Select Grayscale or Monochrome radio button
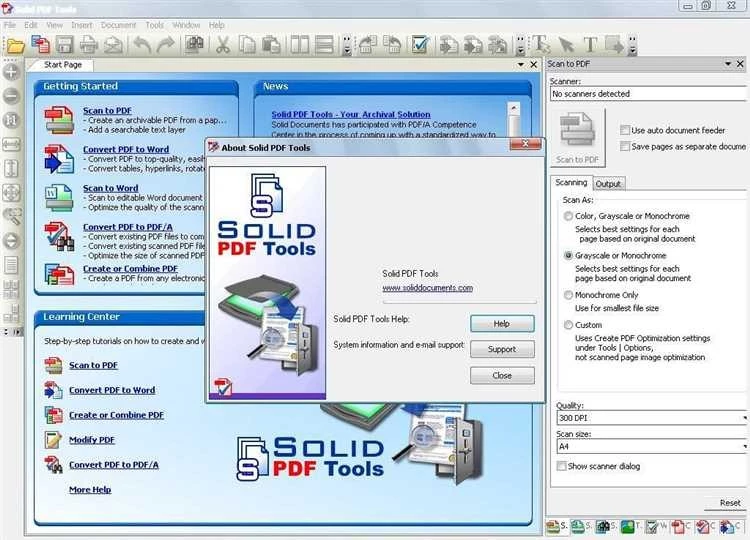Screen dimensions: 750x540 point(568,255)
